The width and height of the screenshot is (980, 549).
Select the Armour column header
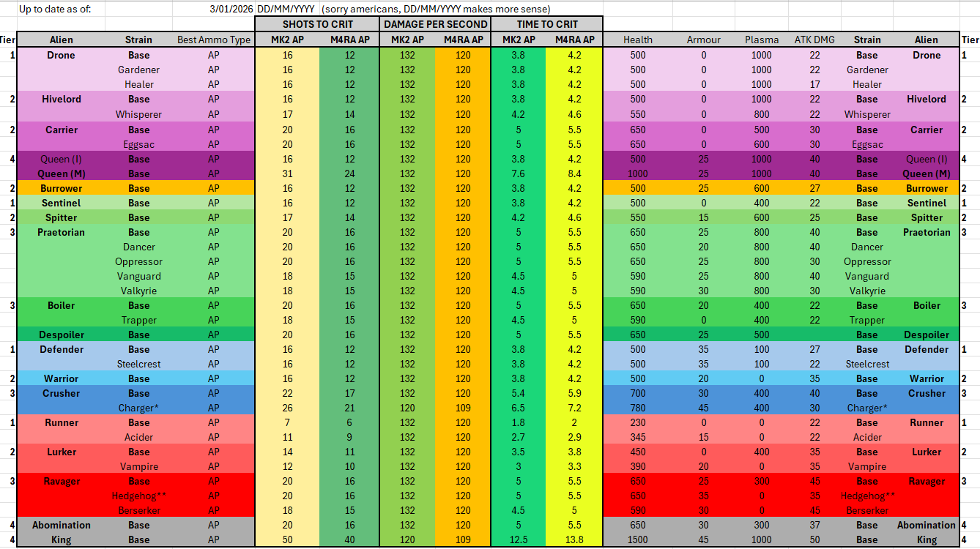pos(703,40)
